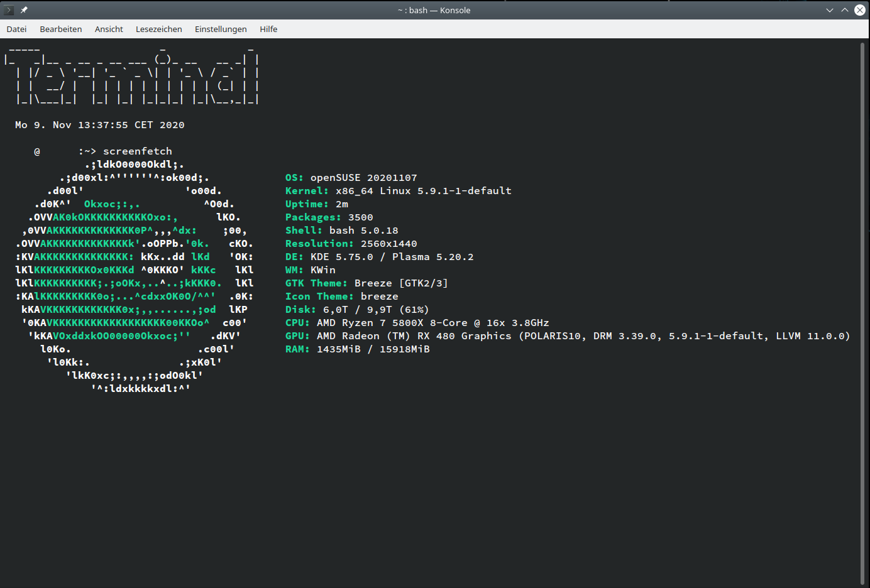Open the Lesezeichen menu
Image resolution: width=870 pixels, height=588 pixels.
pos(159,29)
